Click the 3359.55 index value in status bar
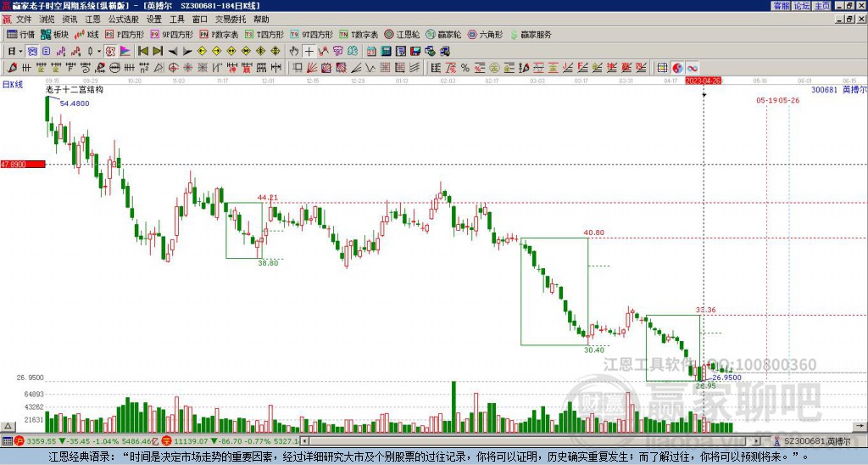Image resolution: width=868 pixels, height=465 pixels. (x=42, y=441)
